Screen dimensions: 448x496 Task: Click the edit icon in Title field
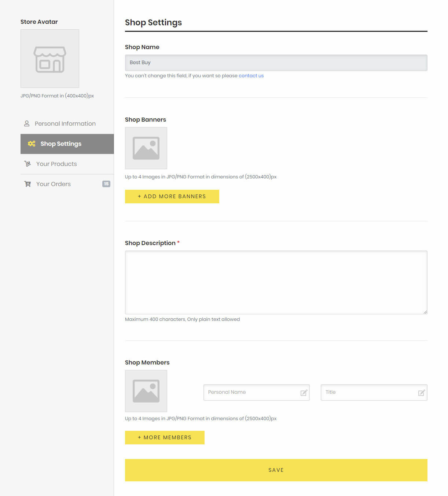point(422,393)
